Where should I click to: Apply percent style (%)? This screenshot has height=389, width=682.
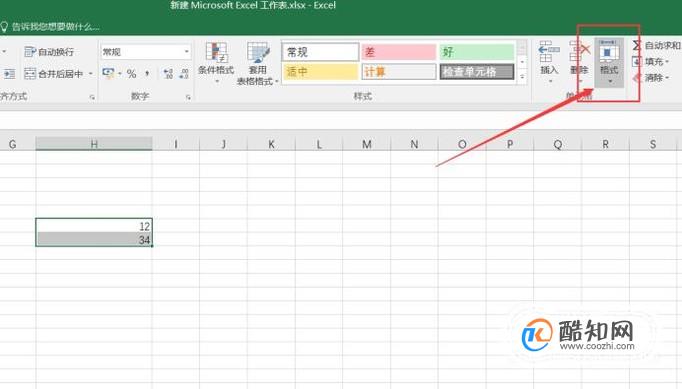131,74
